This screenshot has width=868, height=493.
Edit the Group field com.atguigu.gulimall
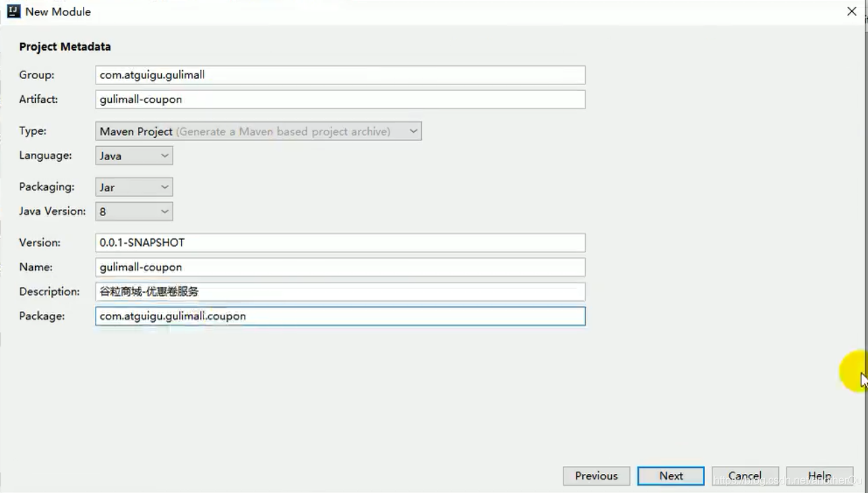(x=340, y=75)
